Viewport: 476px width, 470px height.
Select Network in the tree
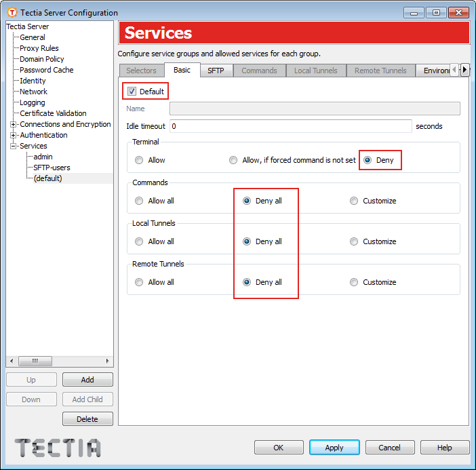(33, 92)
